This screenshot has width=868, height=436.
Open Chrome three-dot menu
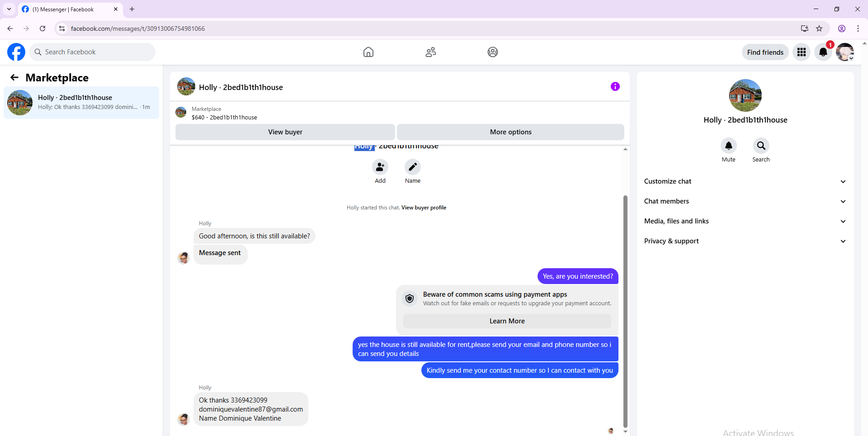(858, 28)
